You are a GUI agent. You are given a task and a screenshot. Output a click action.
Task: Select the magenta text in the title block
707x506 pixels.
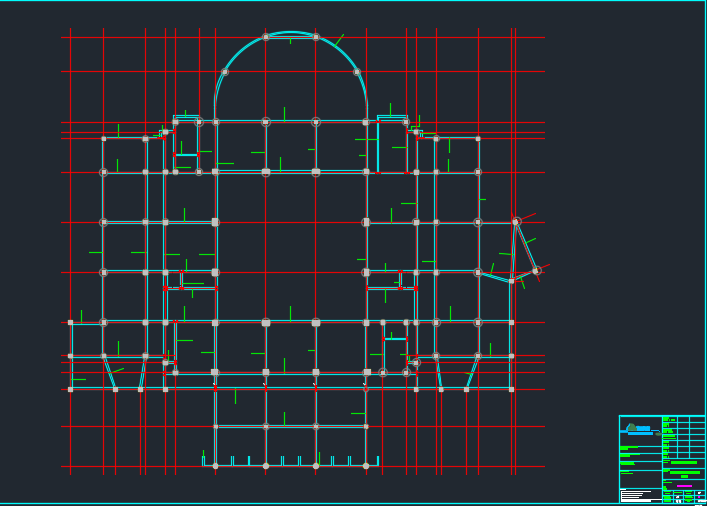684,486
